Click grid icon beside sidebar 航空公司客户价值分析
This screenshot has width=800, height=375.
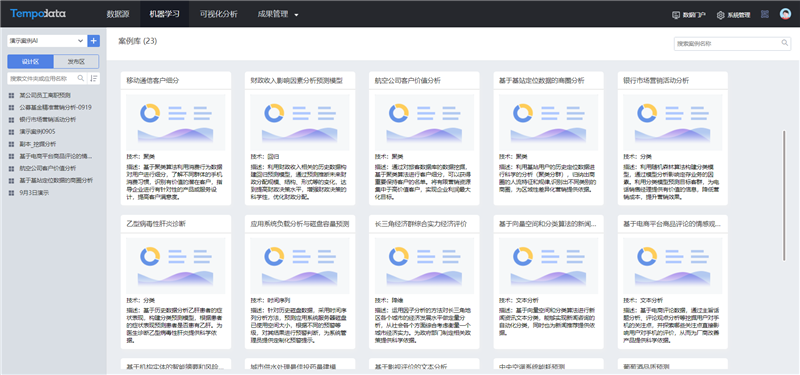pyautogui.click(x=11, y=168)
